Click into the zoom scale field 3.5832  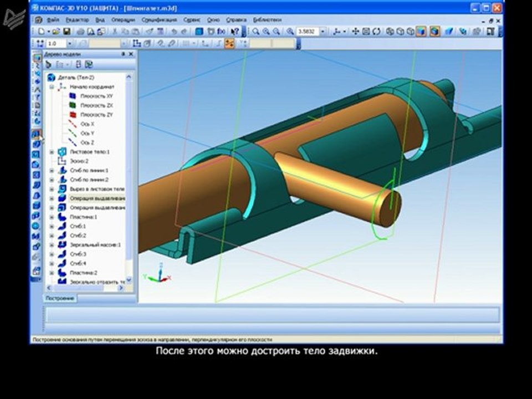tap(308, 32)
